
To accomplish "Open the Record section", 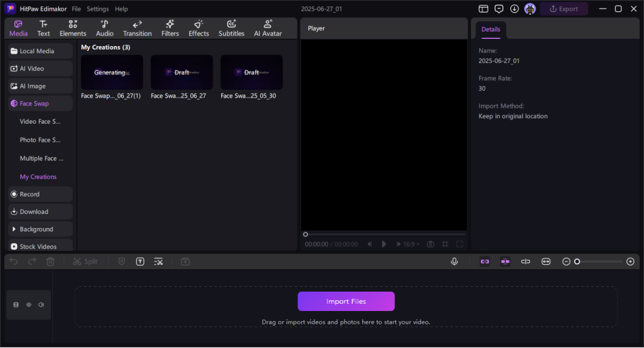I will click(x=40, y=195).
